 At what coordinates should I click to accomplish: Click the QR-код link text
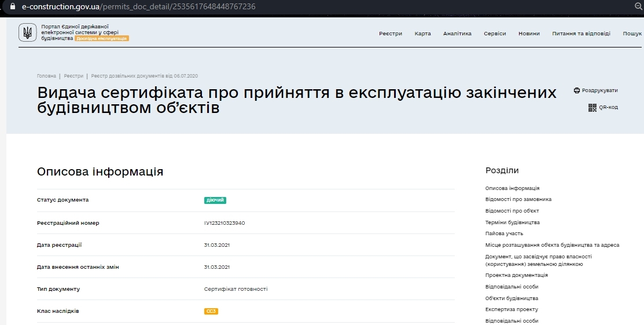tap(608, 108)
